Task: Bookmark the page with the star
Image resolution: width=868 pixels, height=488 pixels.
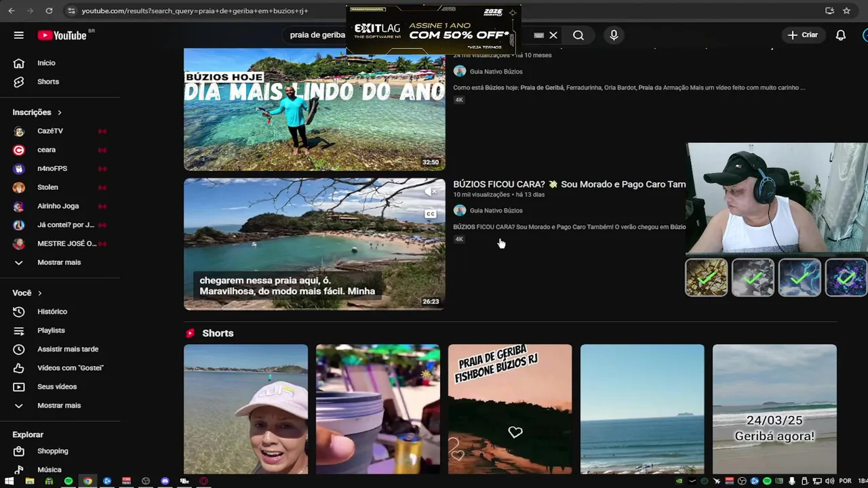Action: coord(846,11)
